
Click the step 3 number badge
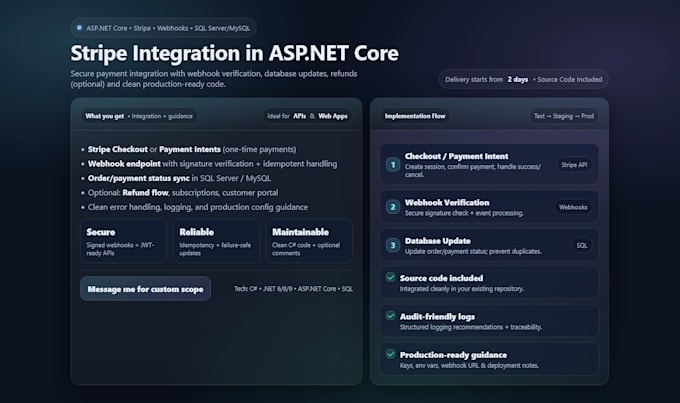(393, 245)
